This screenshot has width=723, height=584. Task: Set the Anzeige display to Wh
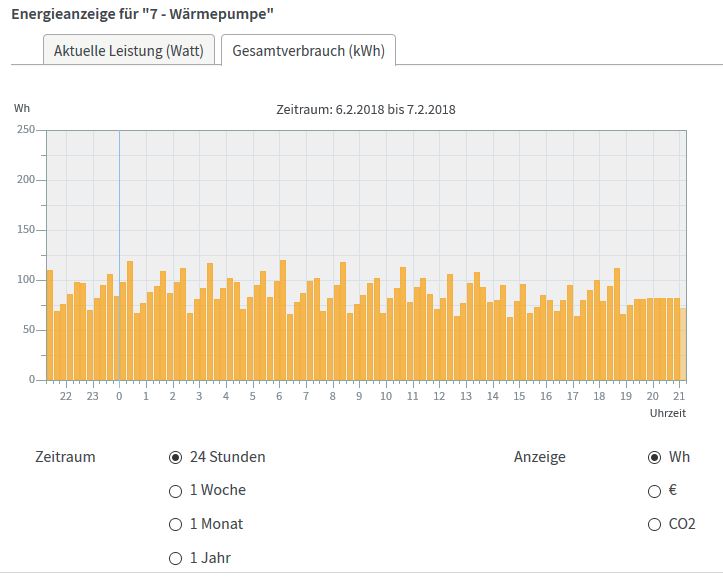[655, 457]
